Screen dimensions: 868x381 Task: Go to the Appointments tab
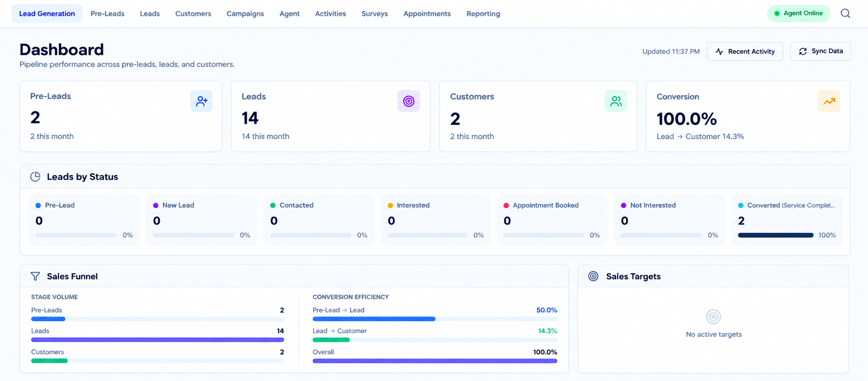pyautogui.click(x=427, y=14)
